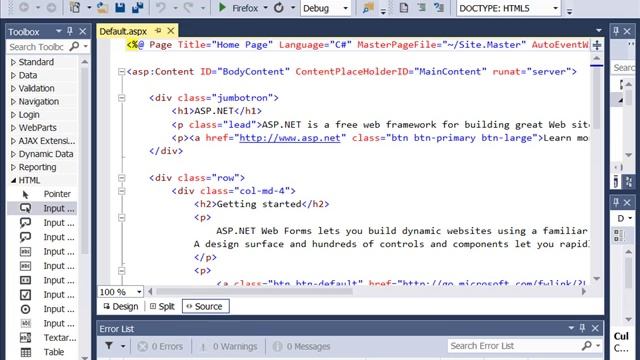
Task: Click the Error List filter funnel icon
Action: (x=109, y=346)
